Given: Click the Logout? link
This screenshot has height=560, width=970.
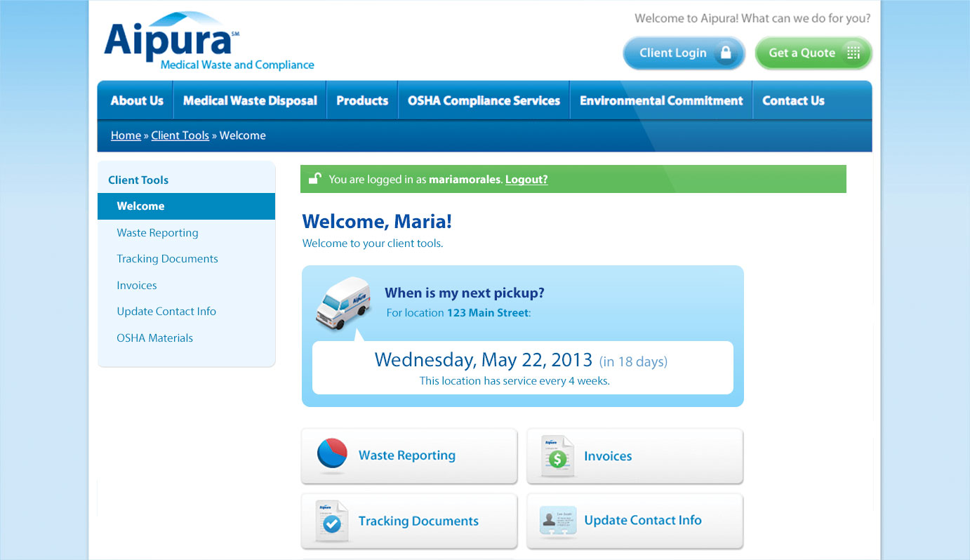Looking at the screenshot, I should (526, 180).
